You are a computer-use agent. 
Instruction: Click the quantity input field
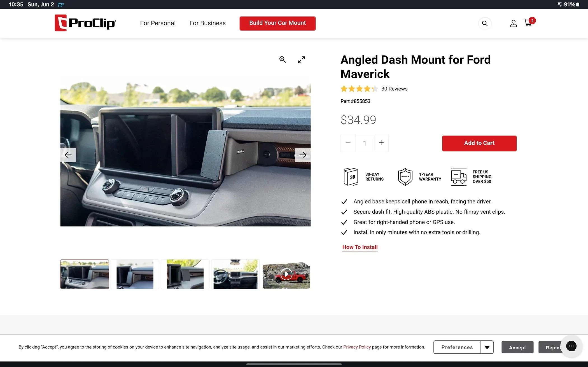coord(365,143)
